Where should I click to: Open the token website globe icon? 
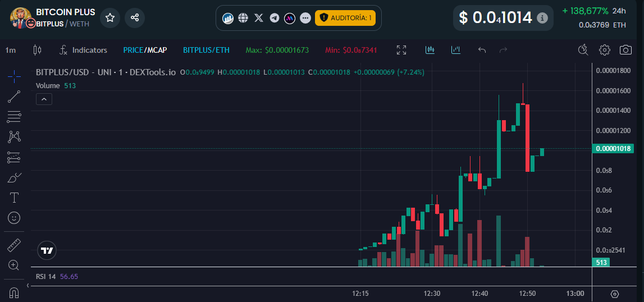243,17
